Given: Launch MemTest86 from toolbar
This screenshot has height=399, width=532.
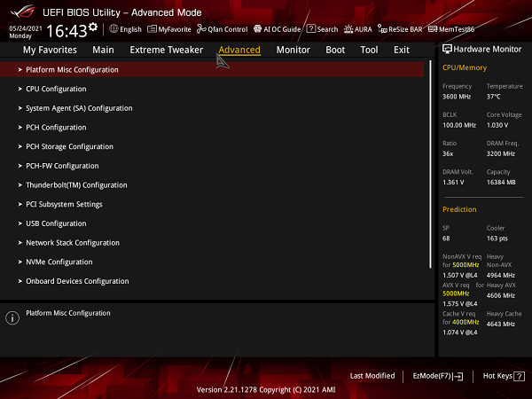Looking at the screenshot, I should (x=458, y=29).
